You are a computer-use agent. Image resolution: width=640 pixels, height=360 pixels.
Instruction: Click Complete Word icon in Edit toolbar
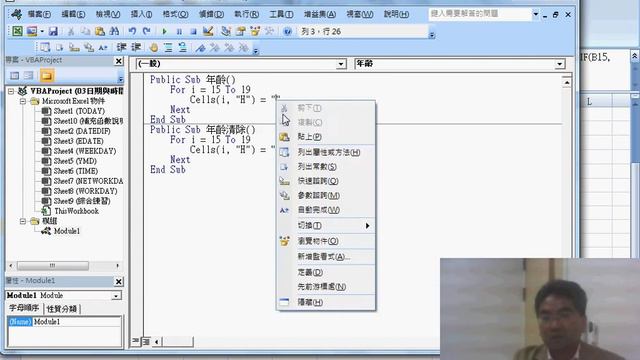(103, 47)
